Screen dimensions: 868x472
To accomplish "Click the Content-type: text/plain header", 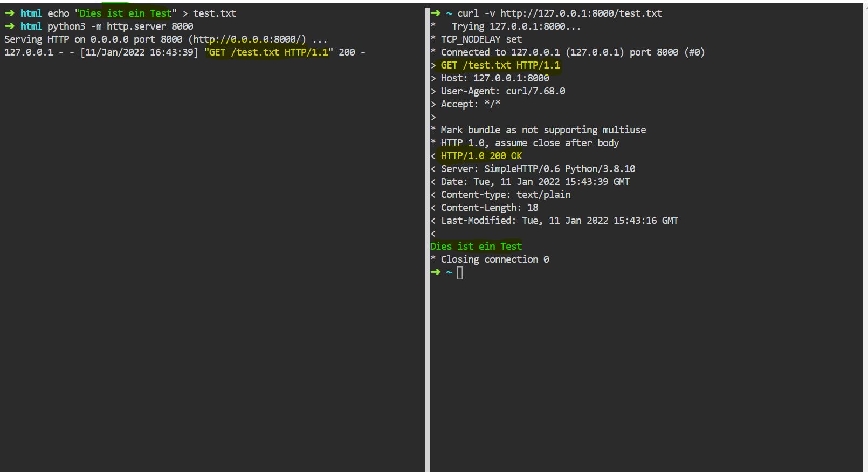I will 505,195.
